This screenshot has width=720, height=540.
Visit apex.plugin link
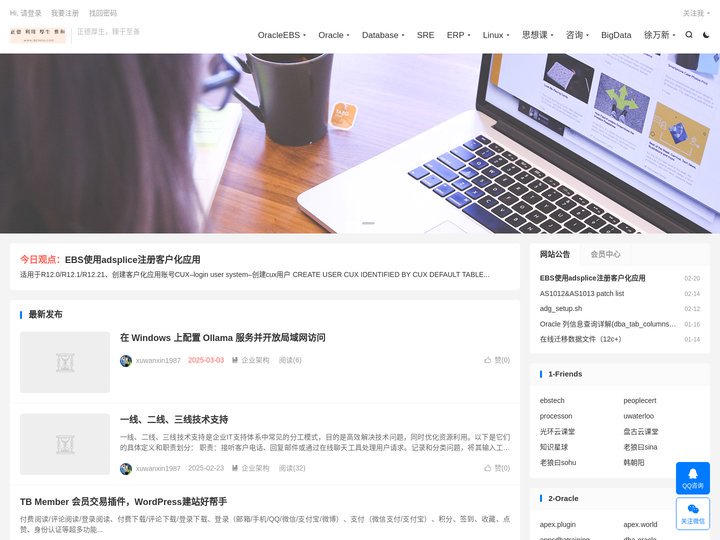click(x=557, y=524)
